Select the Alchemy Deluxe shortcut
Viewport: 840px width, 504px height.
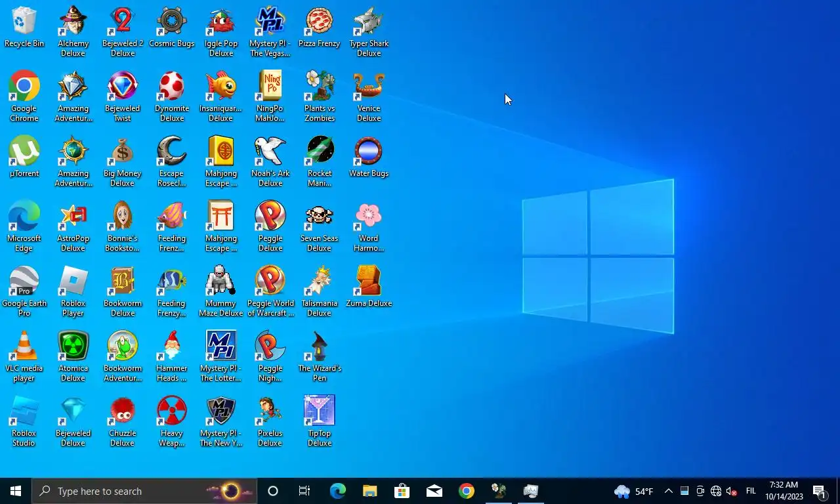(73, 31)
